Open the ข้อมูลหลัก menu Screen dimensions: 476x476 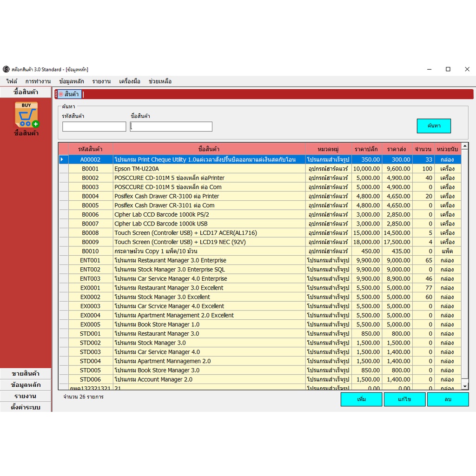[71, 81]
